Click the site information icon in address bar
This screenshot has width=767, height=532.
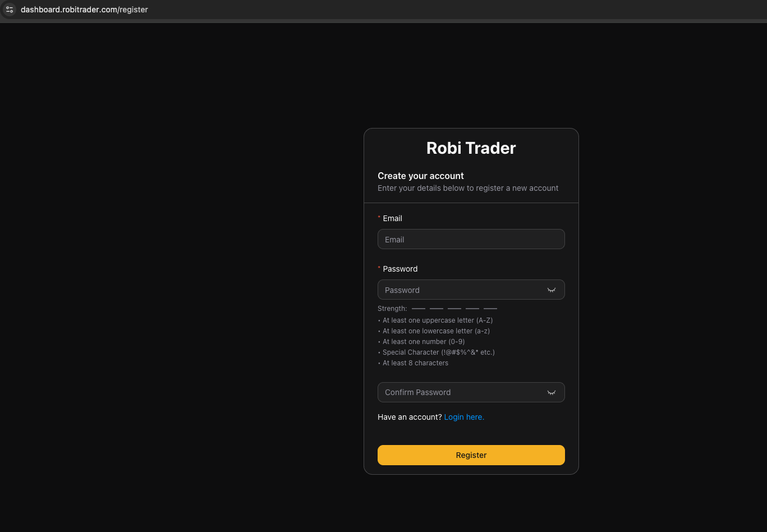pyautogui.click(x=10, y=10)
